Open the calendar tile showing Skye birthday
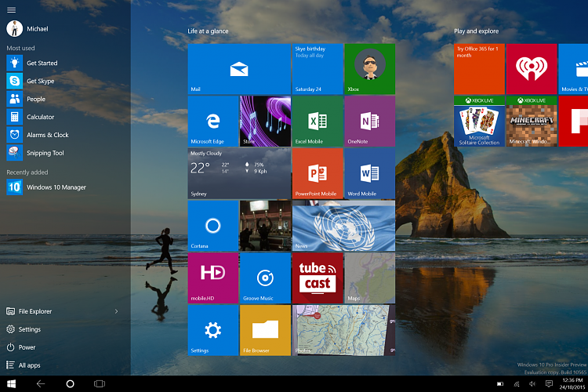 (318, 69)
